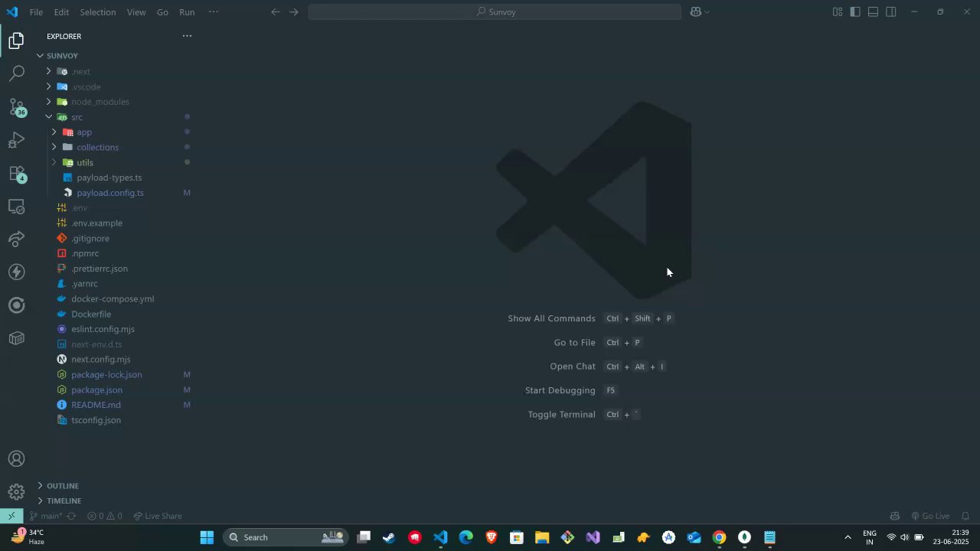The image size is (980, 551).
Task: Open payload-types.ts in the file tree
Action: (x=109, y=178)
